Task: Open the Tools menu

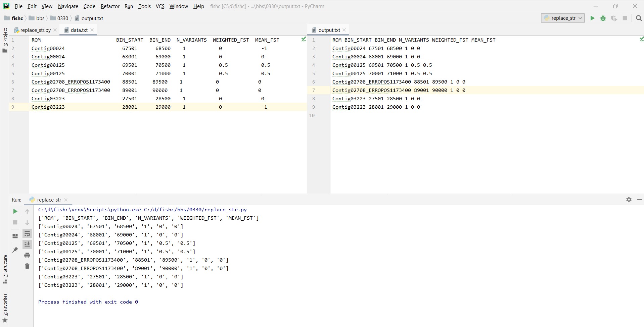Action: point(144,6)
